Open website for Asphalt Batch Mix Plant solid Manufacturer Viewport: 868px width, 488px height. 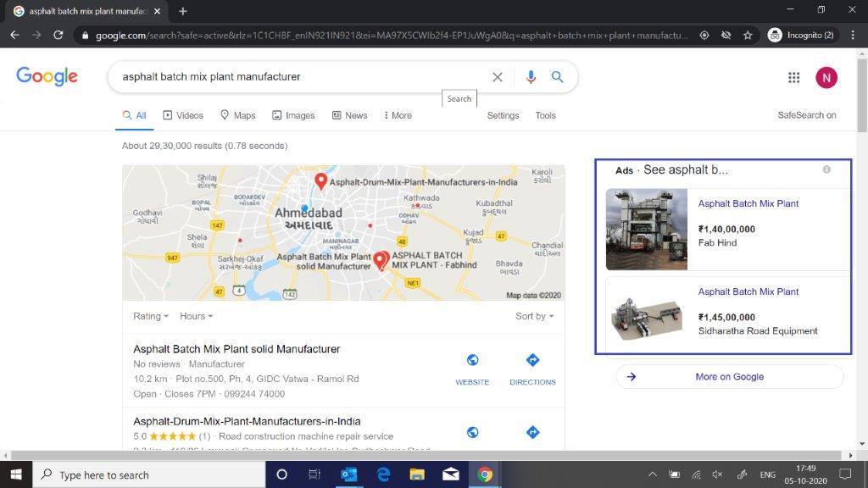pyautogui.click(x=472, y=369)
